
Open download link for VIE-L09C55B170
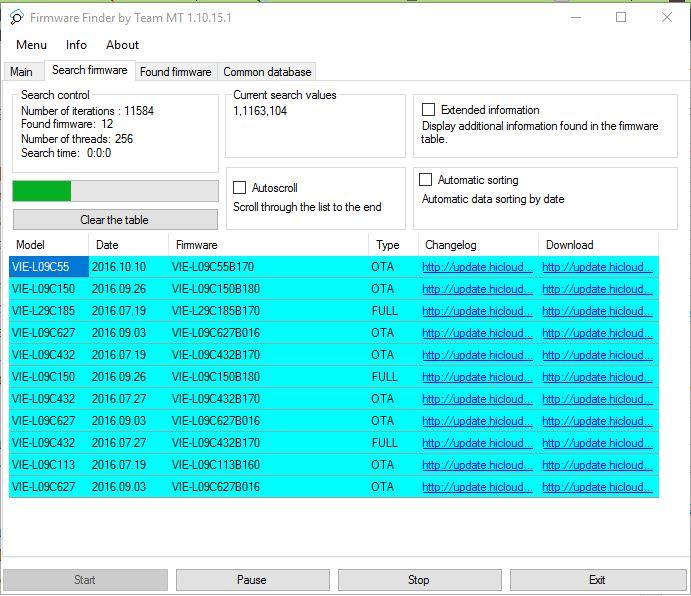coord(597,267)
